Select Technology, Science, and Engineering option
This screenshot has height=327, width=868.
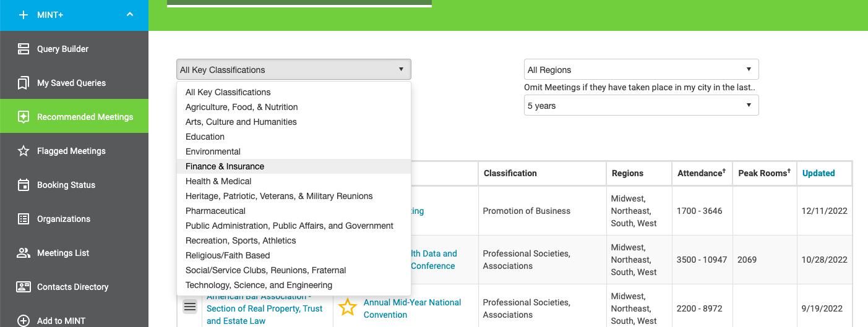[x=259, y=285]
